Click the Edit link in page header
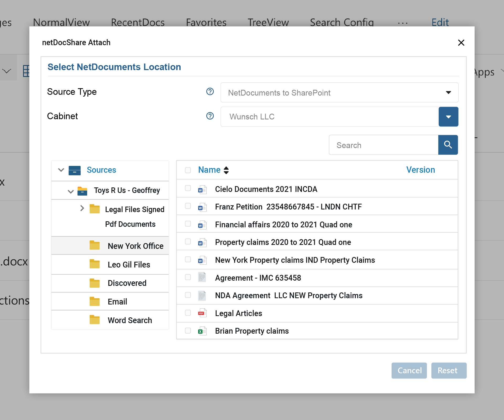The width and height of the screenshot is (504, 420). [x=440, y=23]
